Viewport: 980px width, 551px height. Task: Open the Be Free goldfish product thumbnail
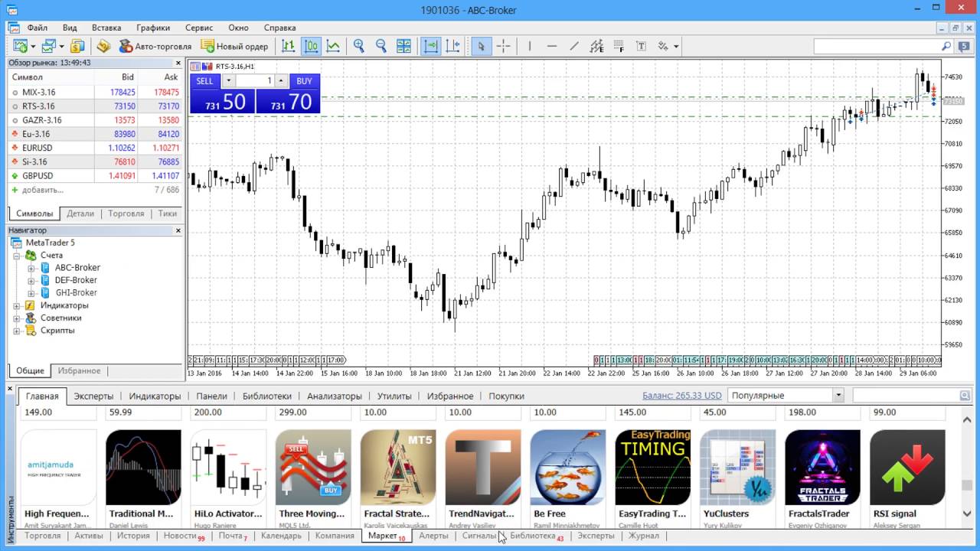[x=567, y=468]
